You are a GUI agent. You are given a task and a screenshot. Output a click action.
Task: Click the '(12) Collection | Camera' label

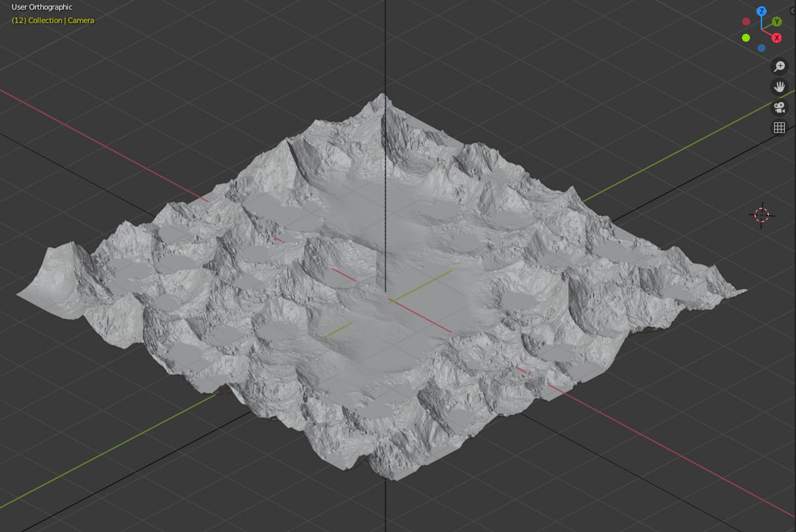point(53,20)
